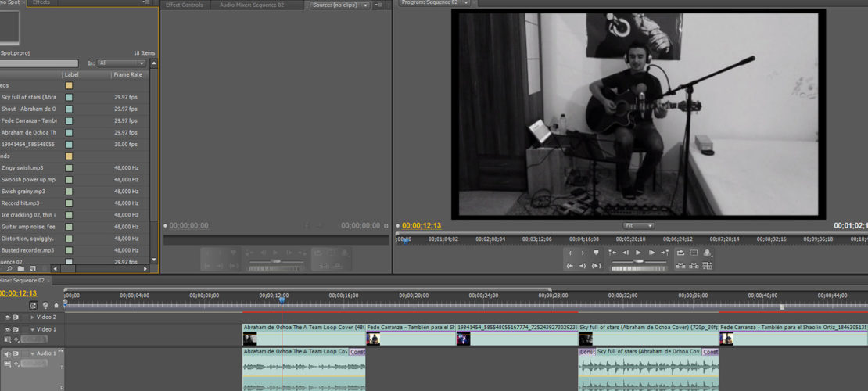This screenshot has width=868, height=391.
Task: Toggle the Video 1 track eye icon
Action: pyautogui.click(x=8, y=330)
